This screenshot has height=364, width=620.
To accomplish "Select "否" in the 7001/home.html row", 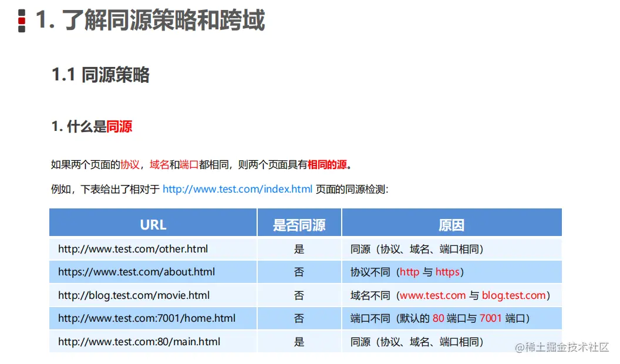I will pos(299,318).
